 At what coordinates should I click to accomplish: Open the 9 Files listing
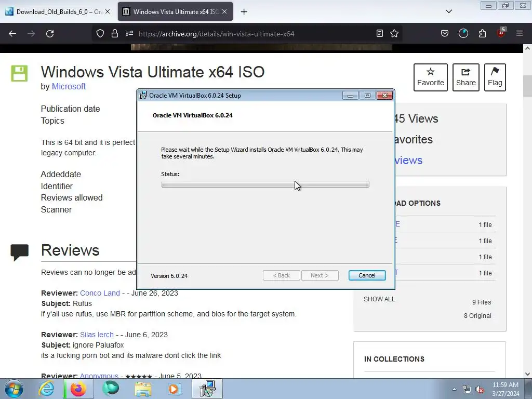click(x=482, y=302)
